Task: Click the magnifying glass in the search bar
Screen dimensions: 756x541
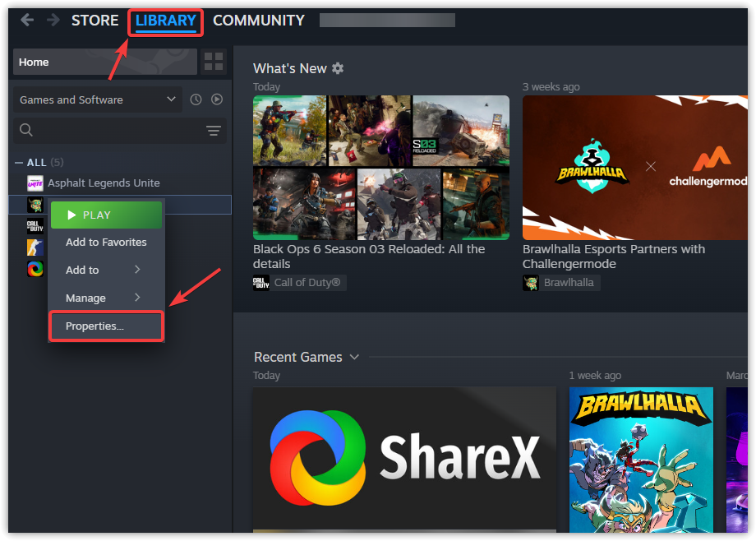Action: 25,130
